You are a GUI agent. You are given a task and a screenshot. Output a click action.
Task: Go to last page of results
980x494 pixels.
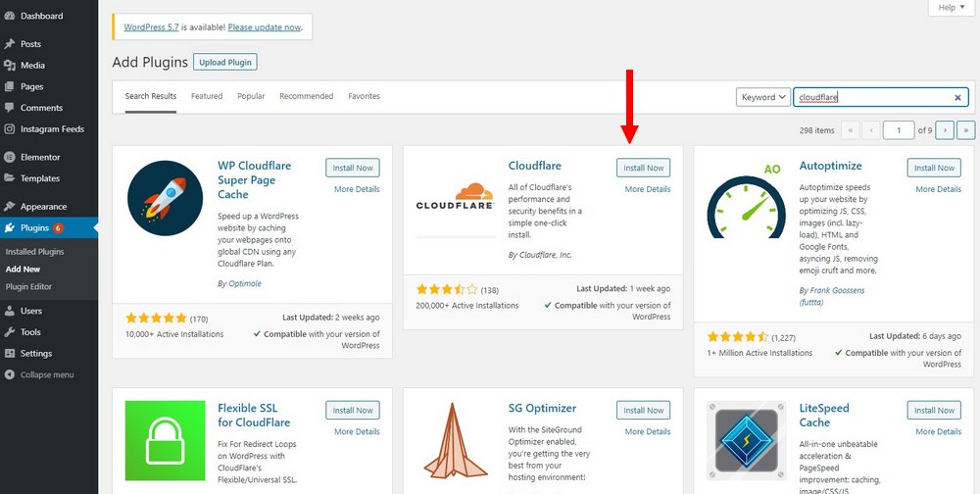click(x=966, y=130)
